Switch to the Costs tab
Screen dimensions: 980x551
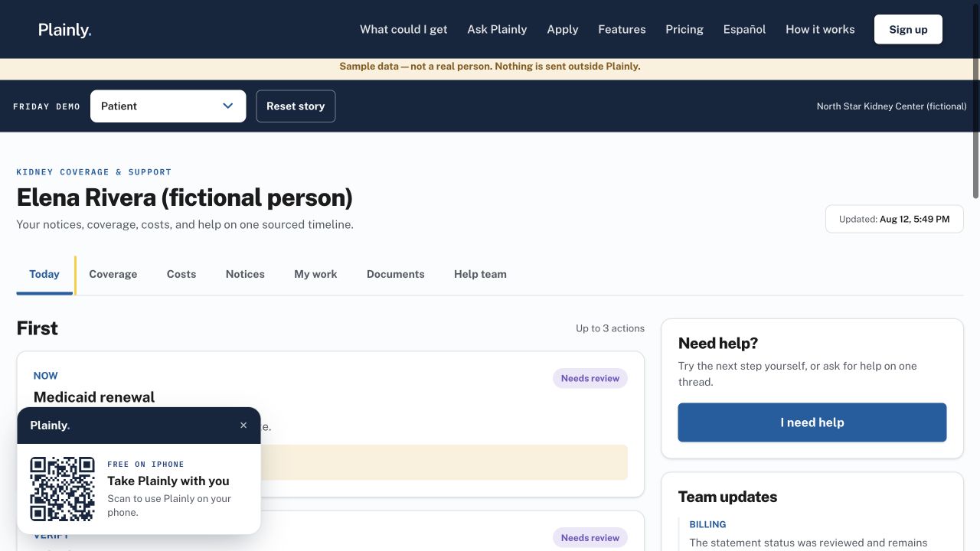pyautogui.click(x=181, y=274)
